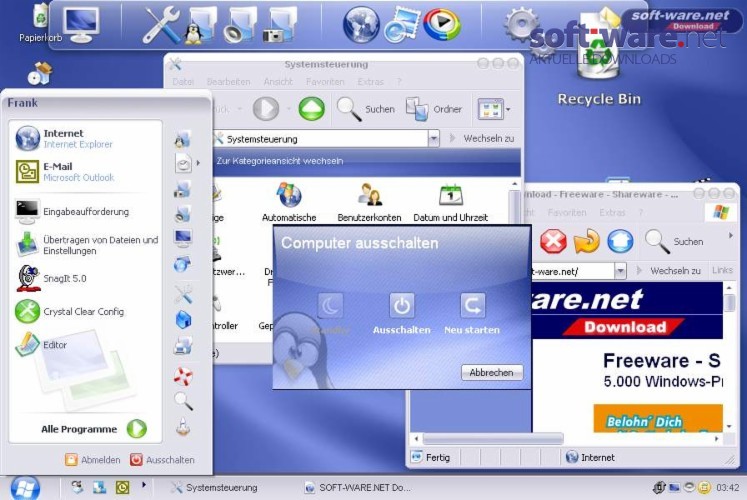Open Crystal Clear Config
The width and height of the screenshot is (747, 500).
point(70,311)
